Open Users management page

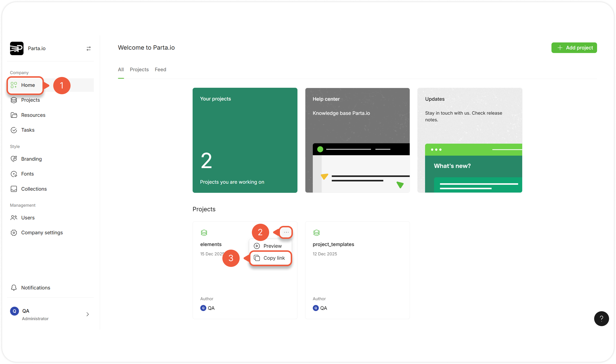(28, 217)
